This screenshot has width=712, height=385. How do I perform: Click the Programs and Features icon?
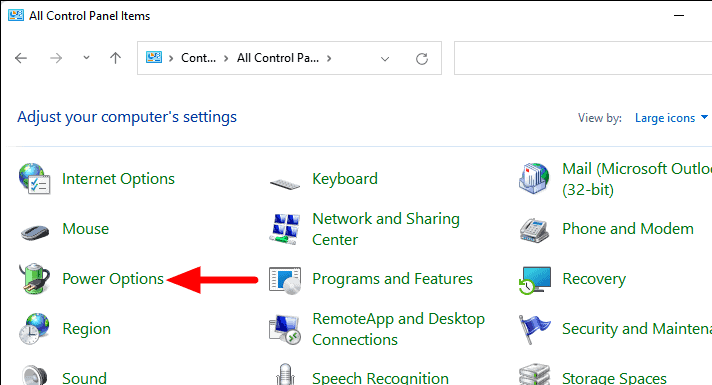(285, 281)
